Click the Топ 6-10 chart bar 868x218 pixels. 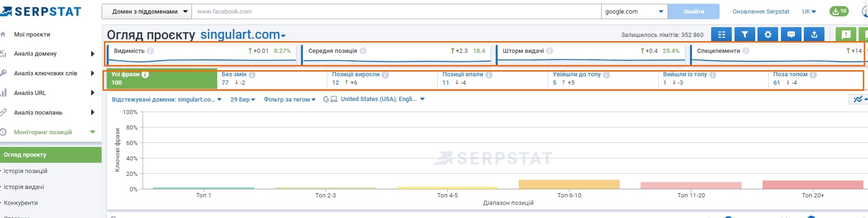pyautogui.click(x=569, y=184)
